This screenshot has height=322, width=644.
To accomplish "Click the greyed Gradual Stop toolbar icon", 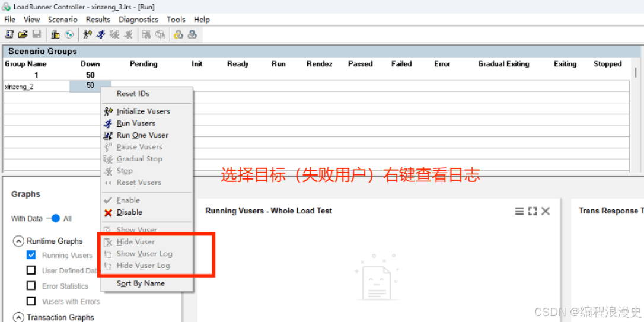I will point(114,34).
